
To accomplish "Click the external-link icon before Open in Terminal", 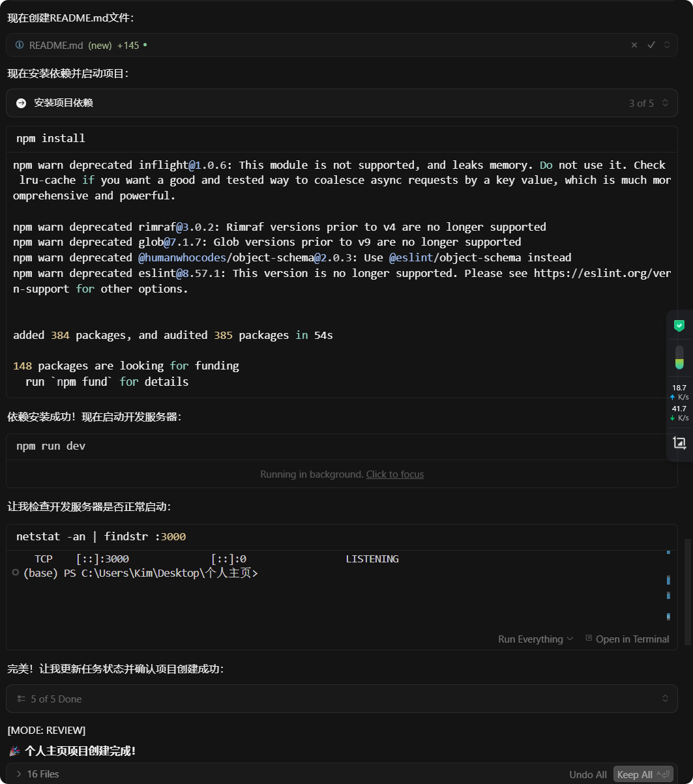I will coord(589,639).
